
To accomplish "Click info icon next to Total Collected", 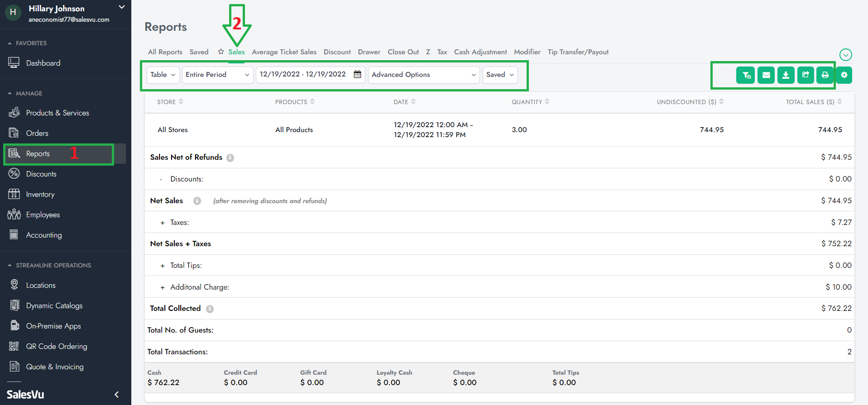I will (x=210, y=309).
